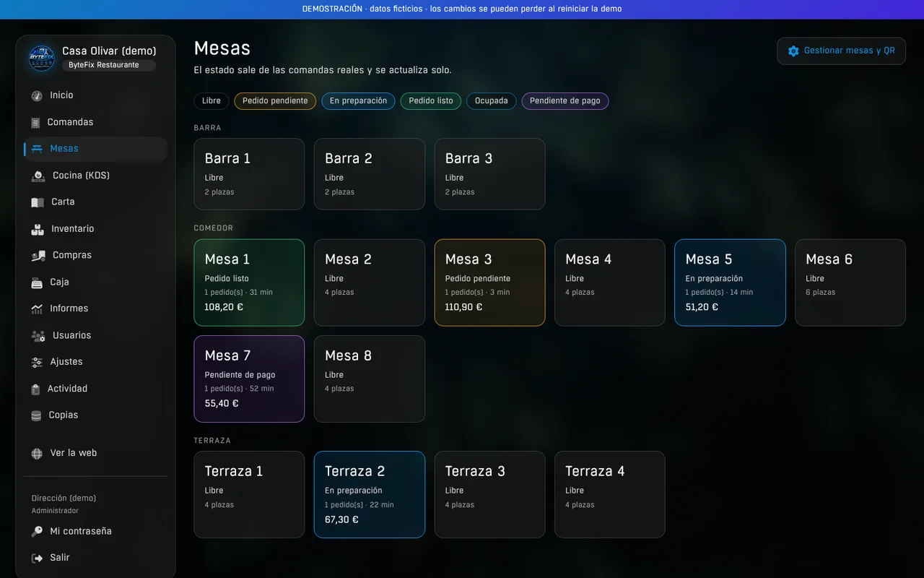
Task: Filter tables by Pedido pendiente chip
Action: tap(275, 101)
